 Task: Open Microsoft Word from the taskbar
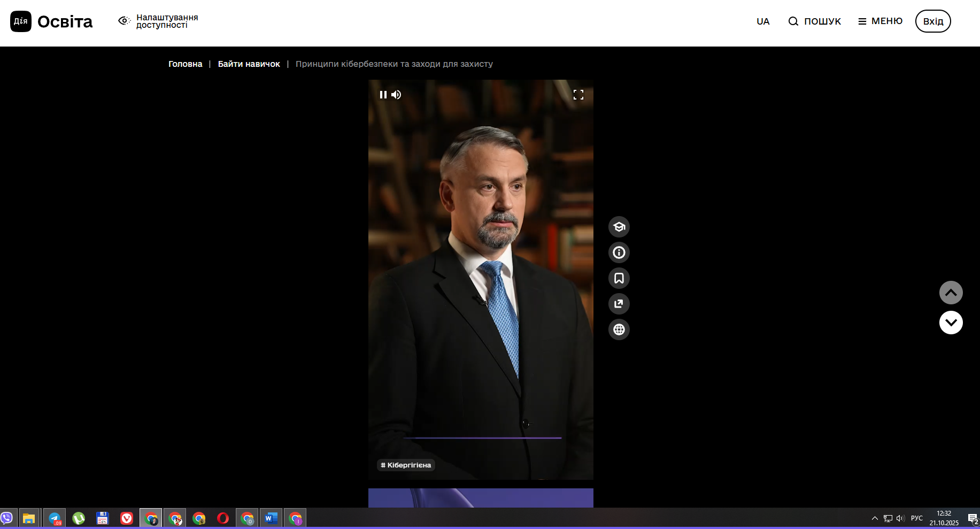pyautogui.click(x=271, y=518)
